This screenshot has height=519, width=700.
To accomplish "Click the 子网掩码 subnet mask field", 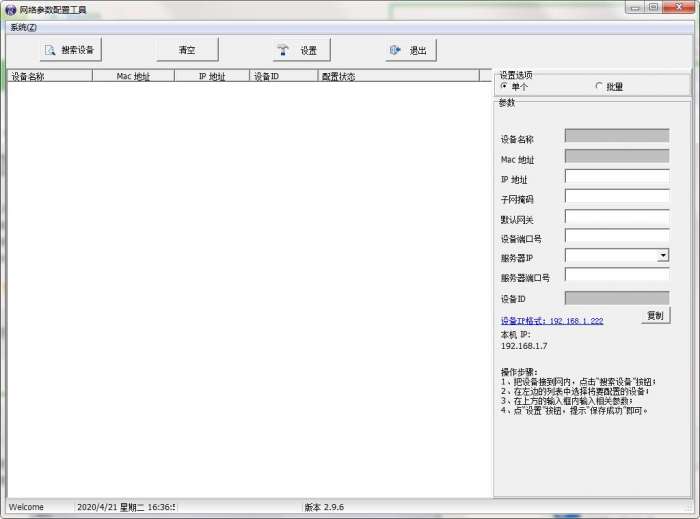I will pos(617,196).
